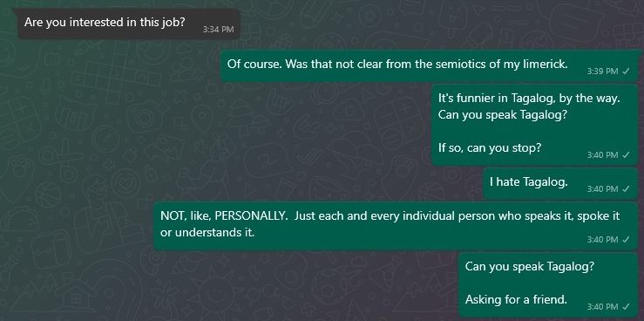Click the timestamp on the 'or understands it.' message

point(602,240)
